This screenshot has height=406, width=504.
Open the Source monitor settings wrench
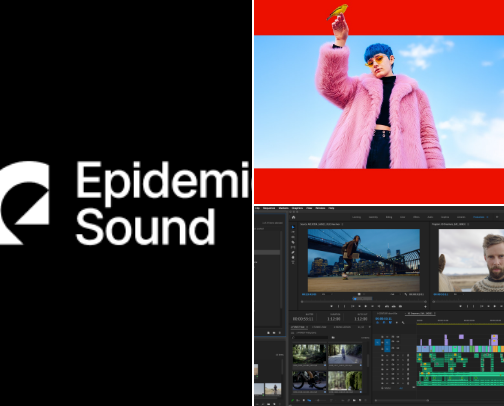tap(406, 294)
